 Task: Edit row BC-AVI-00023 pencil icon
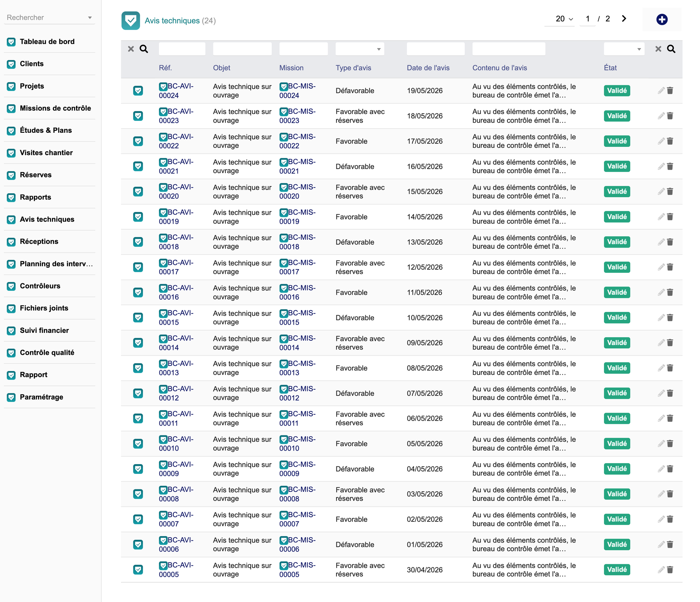tap(661, 116)
